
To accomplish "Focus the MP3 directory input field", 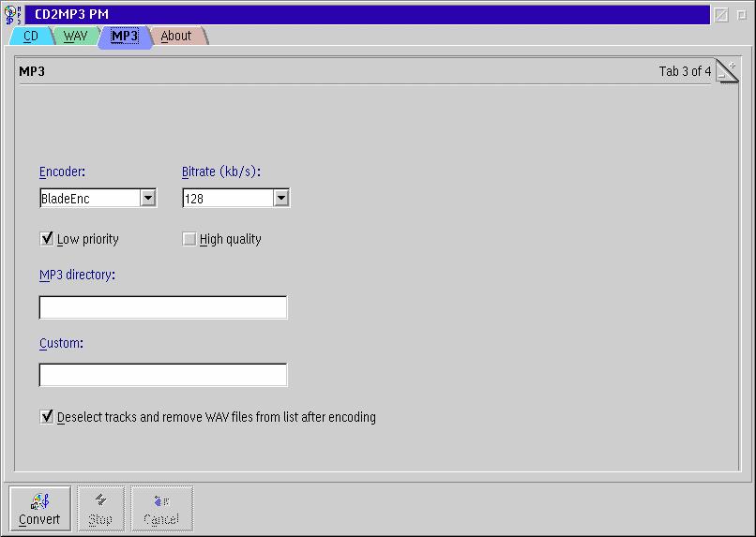I will [163, 307].
